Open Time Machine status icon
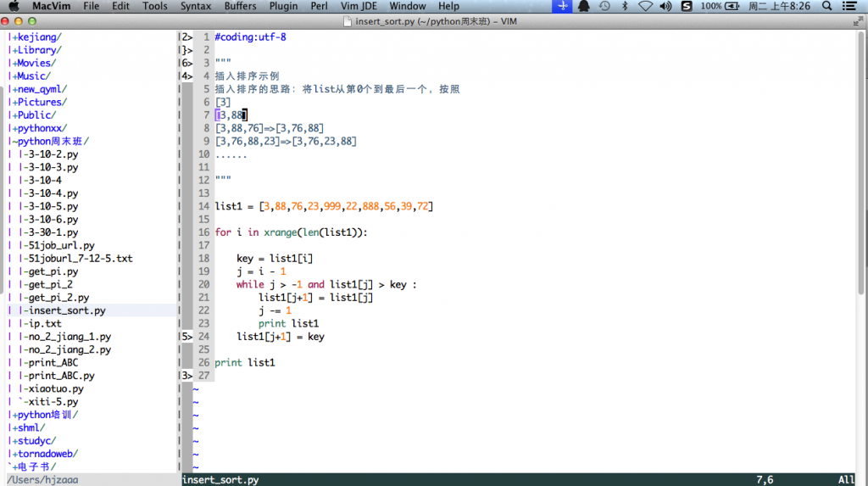The height and width of the screenshot is (486, 868). [x=604, y=6]
